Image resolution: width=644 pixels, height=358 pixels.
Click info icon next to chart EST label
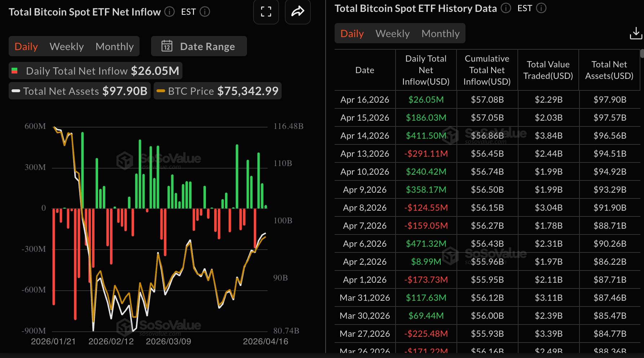pyautogui.click(x=205, y=12)
